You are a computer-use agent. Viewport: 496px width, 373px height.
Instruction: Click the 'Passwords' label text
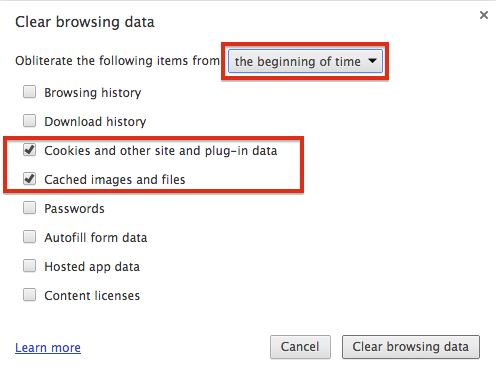point(74,209)
